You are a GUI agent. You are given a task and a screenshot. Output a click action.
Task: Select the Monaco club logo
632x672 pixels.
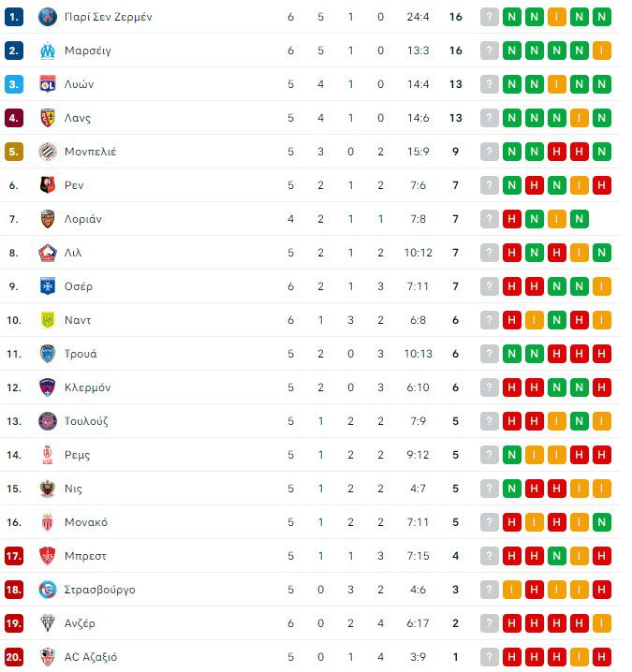pos(48,522)
